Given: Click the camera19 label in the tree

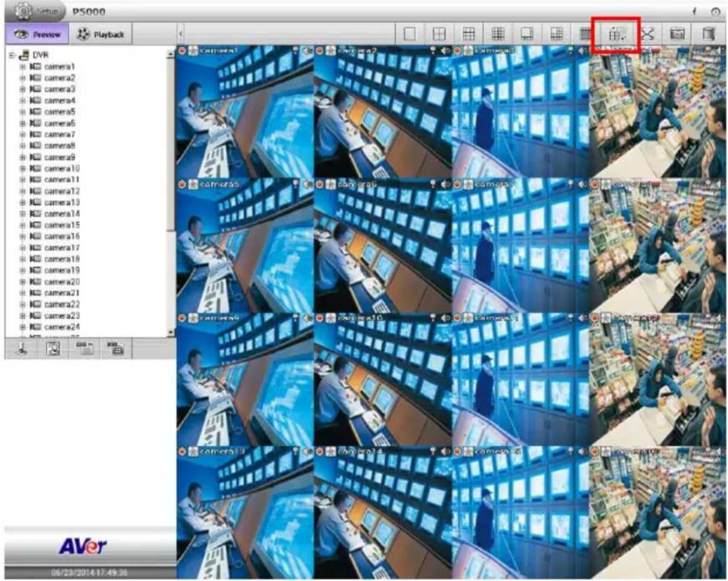Looking at the screenshot, I should tap(62, 271).
